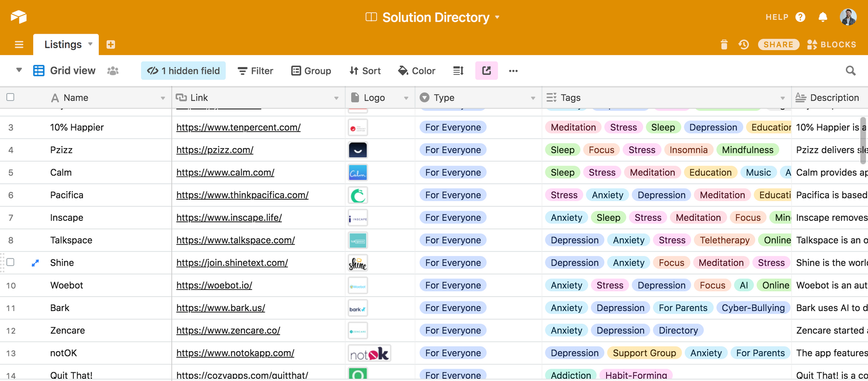Open the Name column dropdown arrow
Viewport: 868px width, 381px height.
point(163,98)
